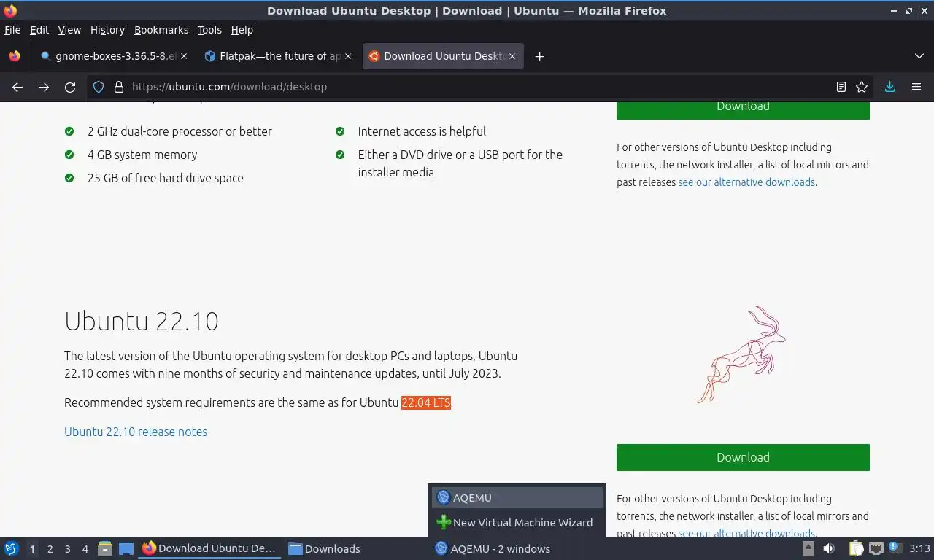Close the Flatpak tab
The height and width of the screenshot is (560, 934).
point(348,56)
